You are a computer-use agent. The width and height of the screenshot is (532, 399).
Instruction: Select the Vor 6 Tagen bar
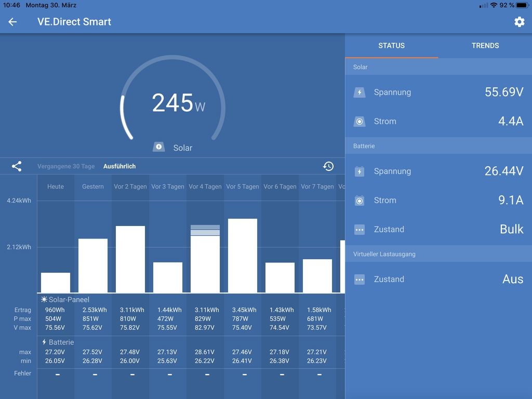(280, 277)
